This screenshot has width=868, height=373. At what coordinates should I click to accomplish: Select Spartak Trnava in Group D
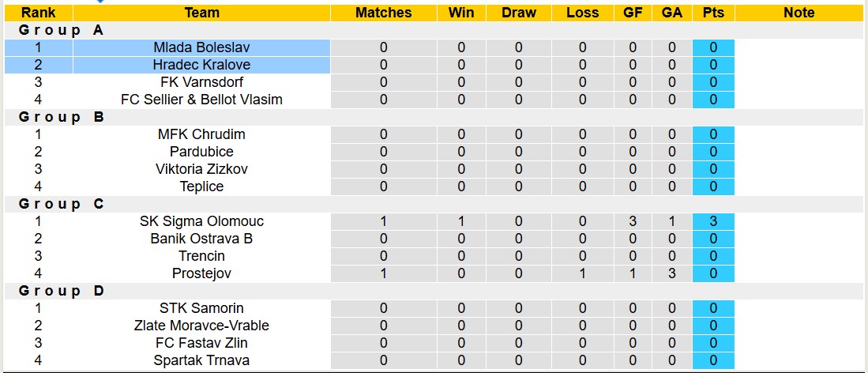click(x=201, y=360)
